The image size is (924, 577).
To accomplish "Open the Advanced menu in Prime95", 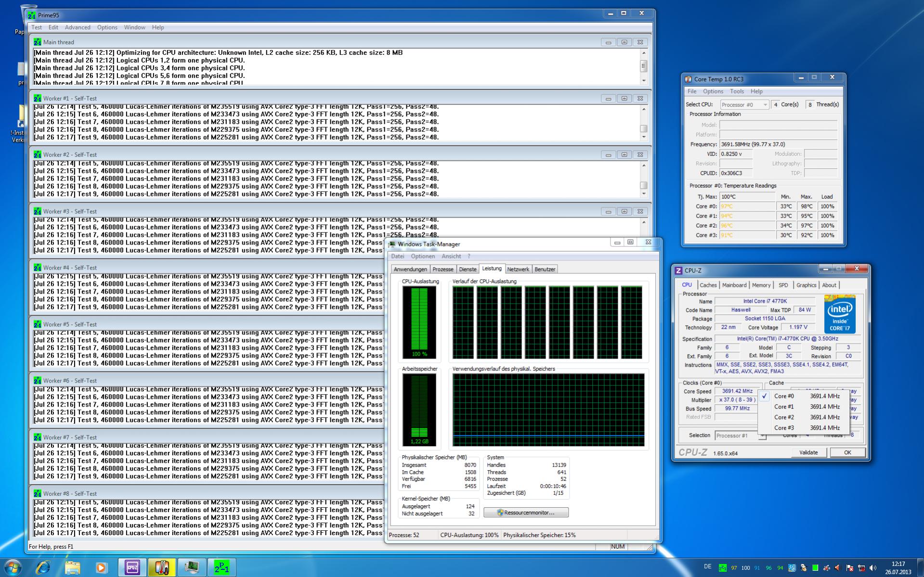I will (x=78, y=27).
